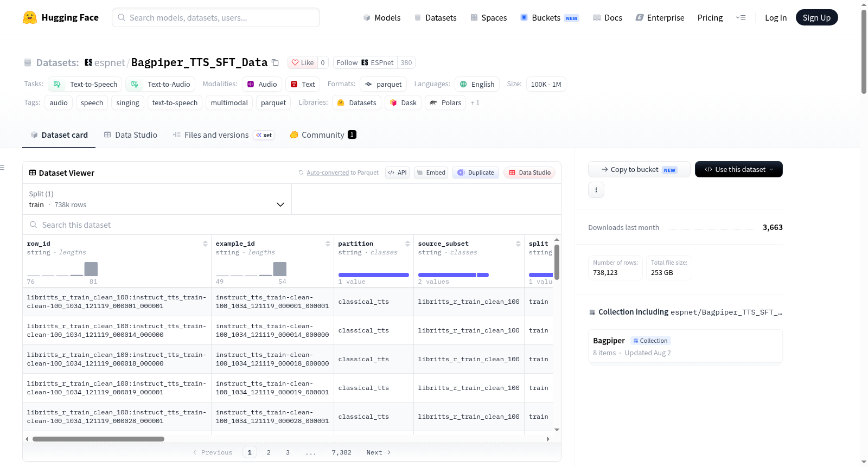
Task: Go to page 2 of results
Action: (x=269, y=452)
